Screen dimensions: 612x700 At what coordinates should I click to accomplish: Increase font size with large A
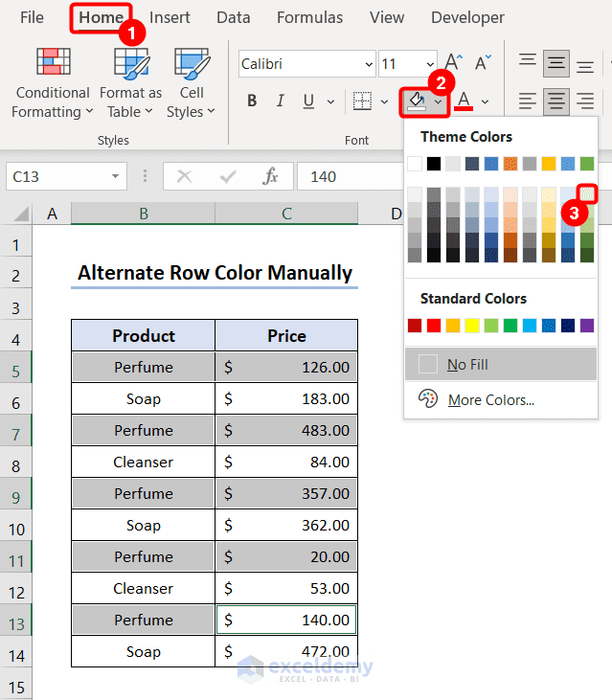tap(454, 62)
